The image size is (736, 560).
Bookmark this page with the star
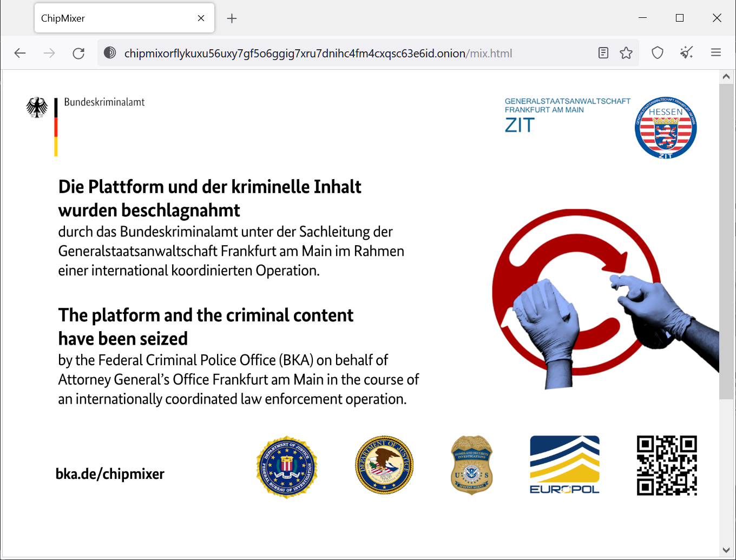[x=626, y=53]
